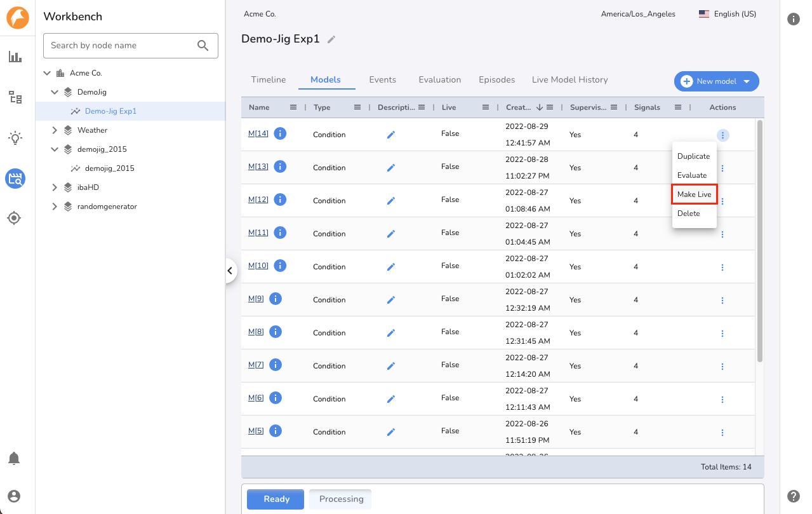Switch to the Episodes tab
This screenshot has height=514, width=812.
pos(496,80)
